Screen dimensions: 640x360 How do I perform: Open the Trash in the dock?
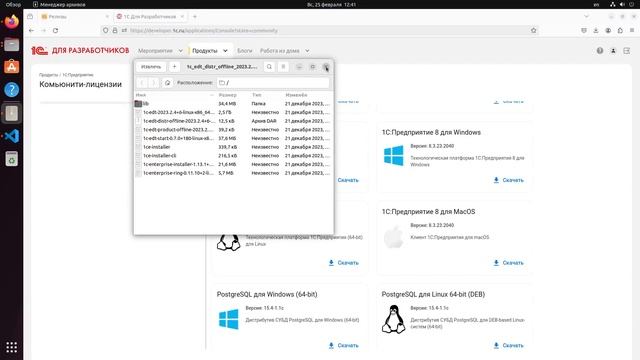coord(11,159)
